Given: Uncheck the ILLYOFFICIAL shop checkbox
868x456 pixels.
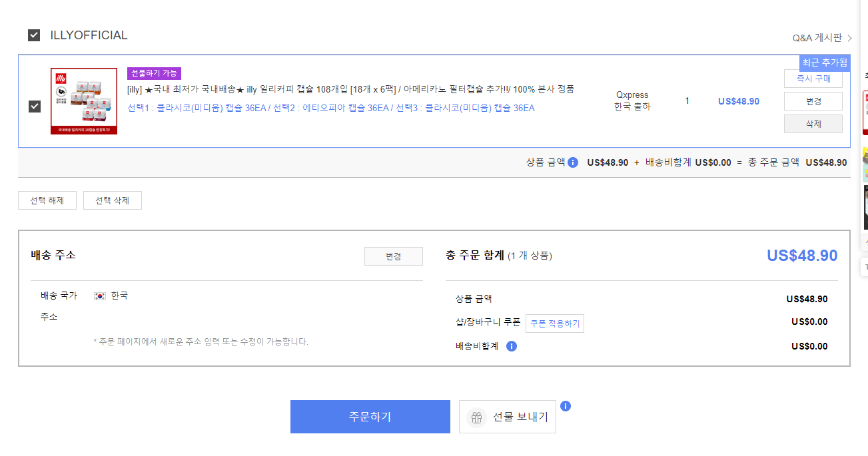Looking at the screenshot, I should pyautogui.click(x=34, y=35).
